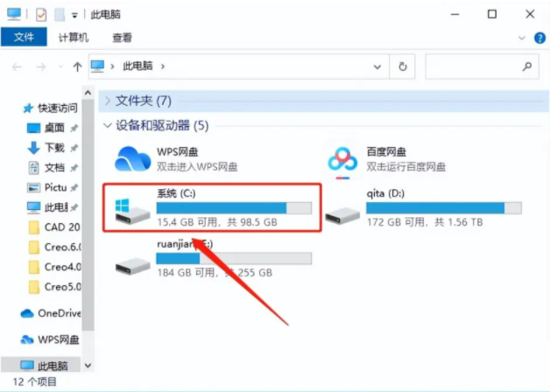Viewport: 550px width, 392px height.
Task: Click the properties checkmark icon in title bar
Action: 41,15
